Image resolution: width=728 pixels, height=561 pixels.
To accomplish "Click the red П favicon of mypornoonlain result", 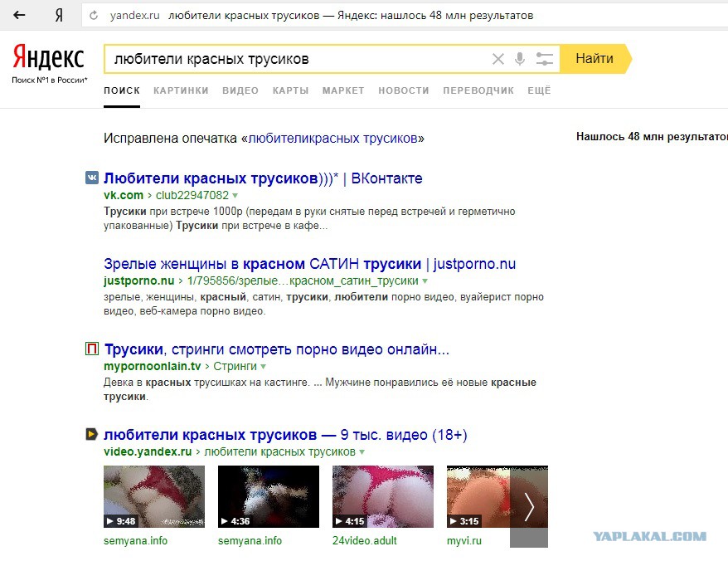I will click(92, 349).
